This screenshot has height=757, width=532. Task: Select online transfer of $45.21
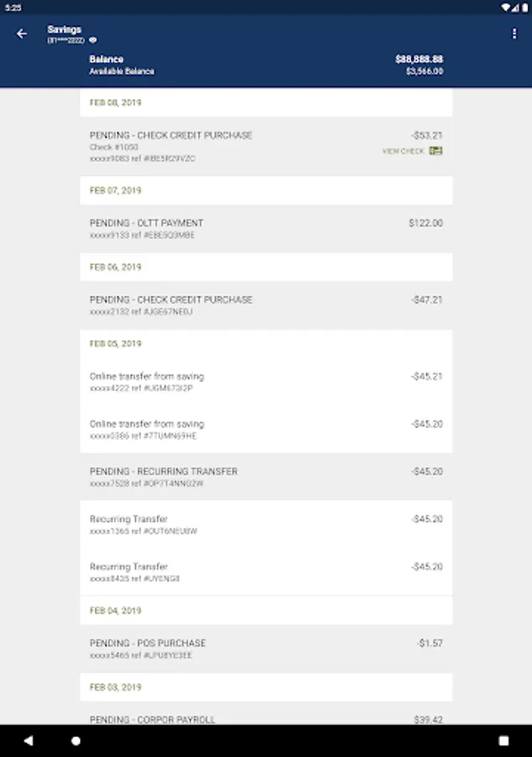point(266,382)
